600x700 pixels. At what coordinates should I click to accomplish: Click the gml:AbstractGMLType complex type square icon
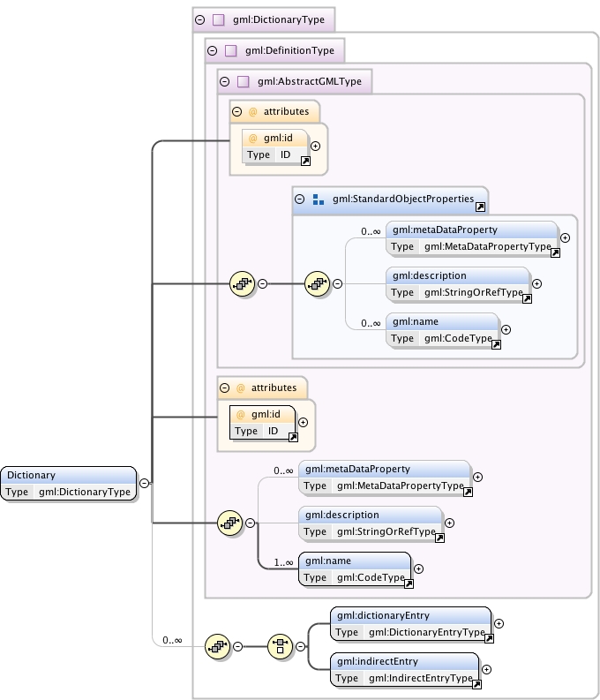(244, 81)
